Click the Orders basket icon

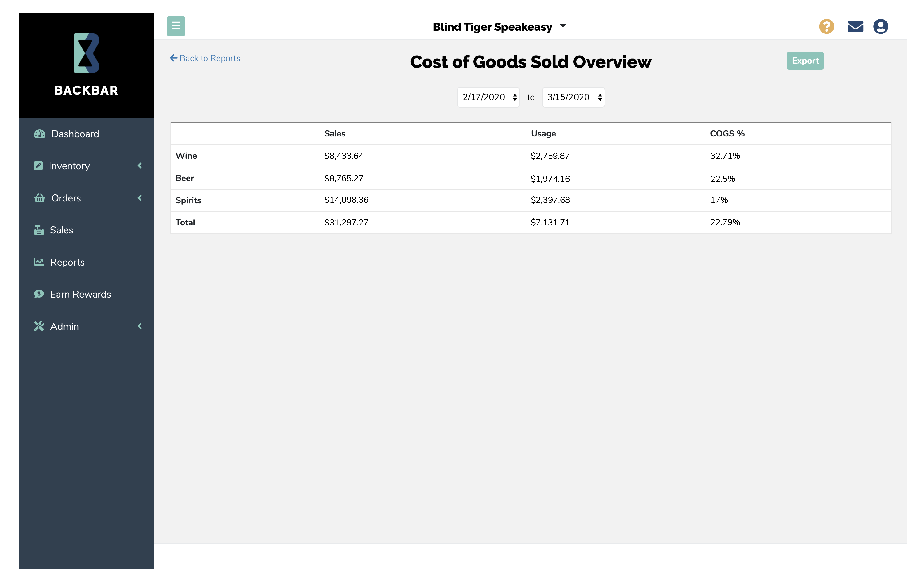(40, 198)
